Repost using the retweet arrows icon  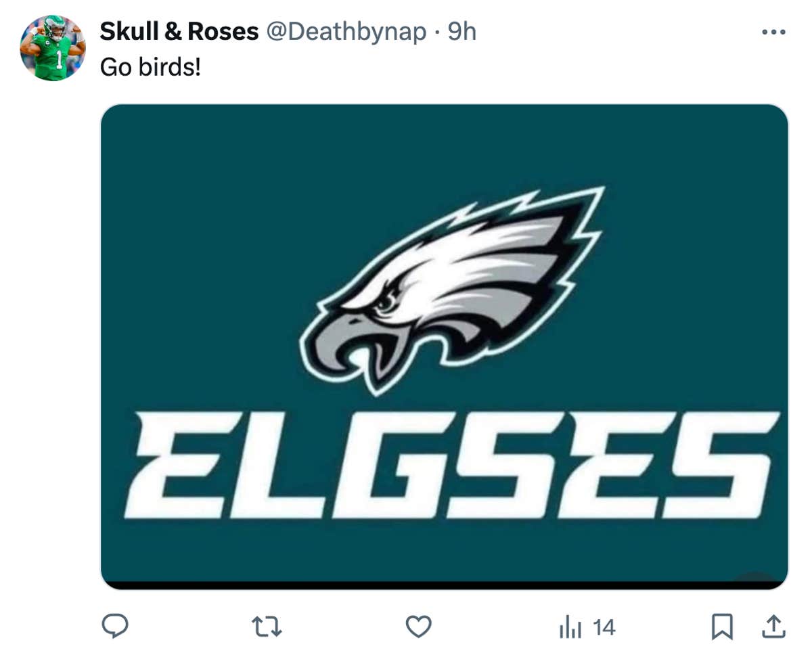point(267,627)
